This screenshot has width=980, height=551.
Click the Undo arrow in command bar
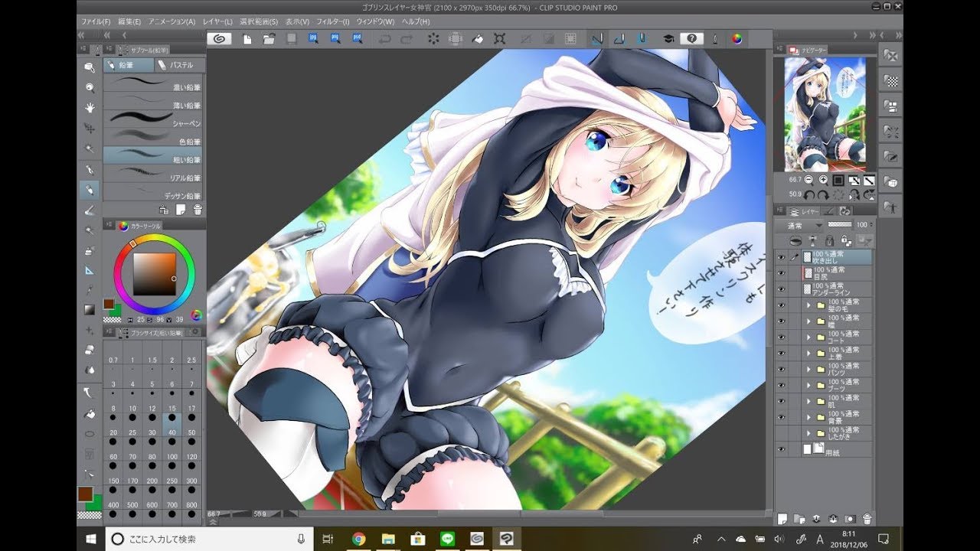(384, 38)
